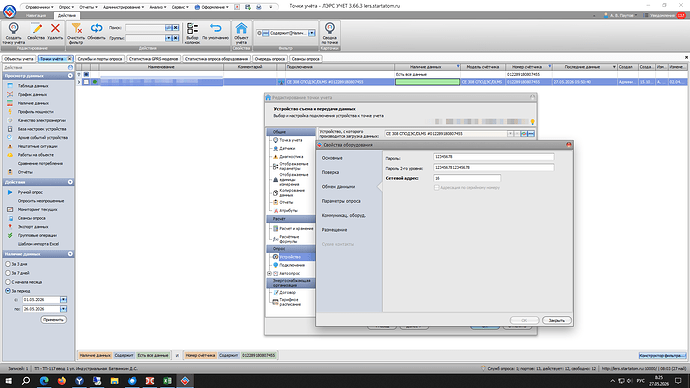Open the Поиск search dropdown in ribbon

pyautogui.click(x=168, y=28)
